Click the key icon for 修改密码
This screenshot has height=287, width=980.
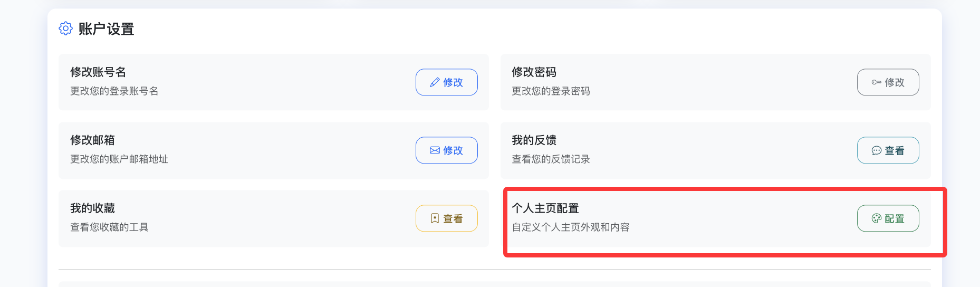[876, 82]
